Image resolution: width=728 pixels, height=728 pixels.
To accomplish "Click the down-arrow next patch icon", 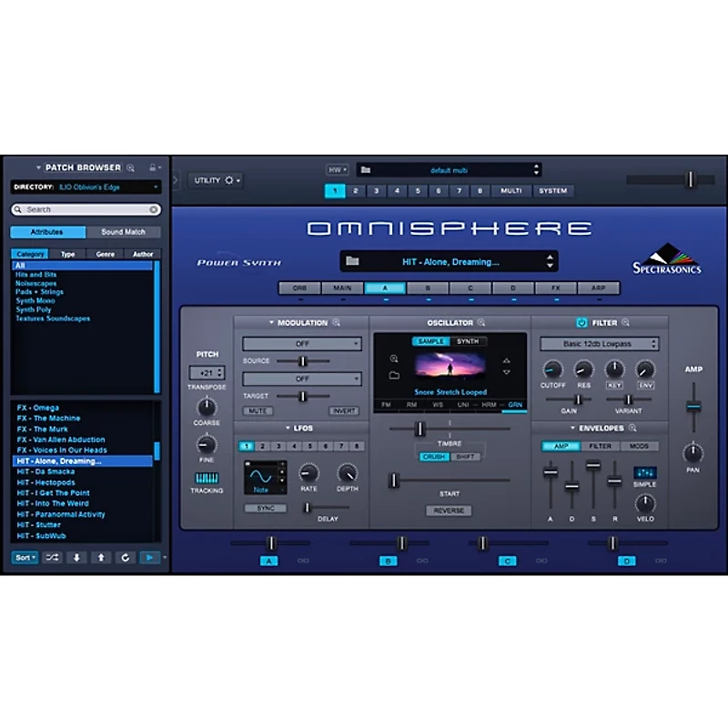I will pos(77,557).
